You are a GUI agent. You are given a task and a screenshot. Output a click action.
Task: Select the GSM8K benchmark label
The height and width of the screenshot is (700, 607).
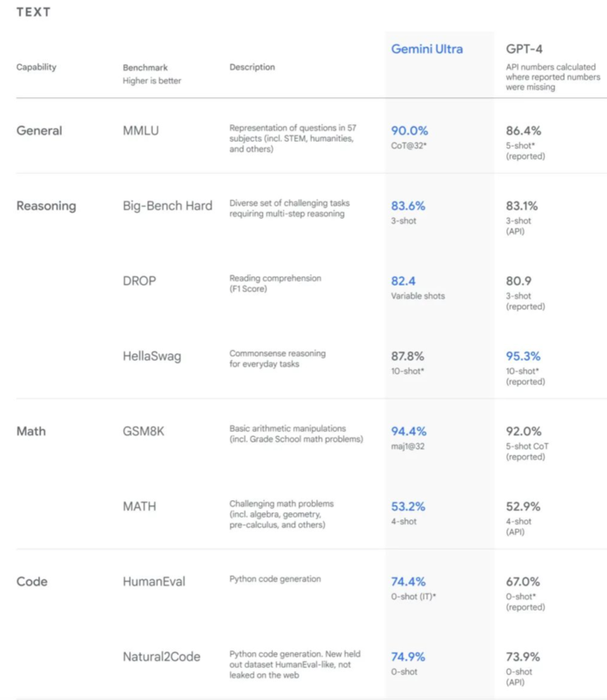point(144,432)
